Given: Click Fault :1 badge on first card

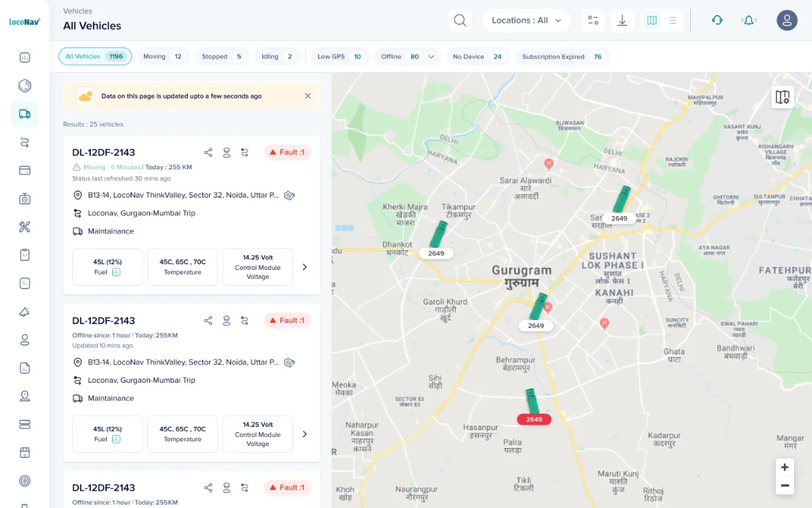Looking at the screenshot, I should (x=287, y=152).
